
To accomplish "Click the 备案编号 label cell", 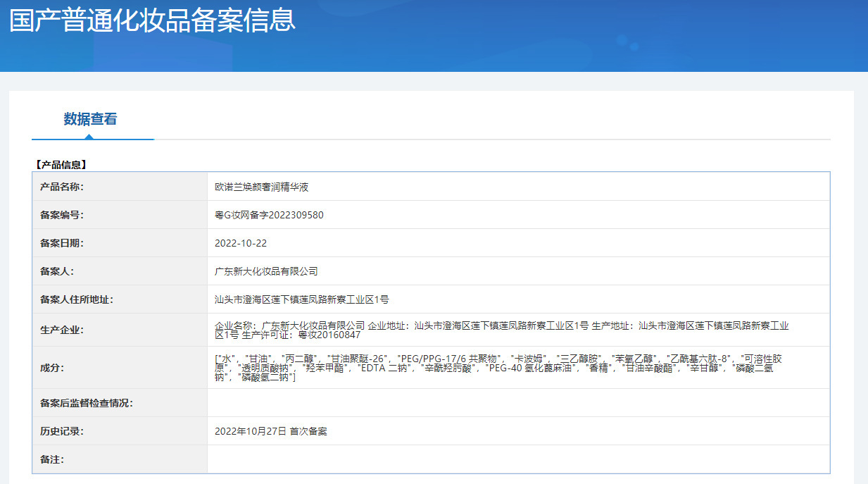I will tap(120, 215).
